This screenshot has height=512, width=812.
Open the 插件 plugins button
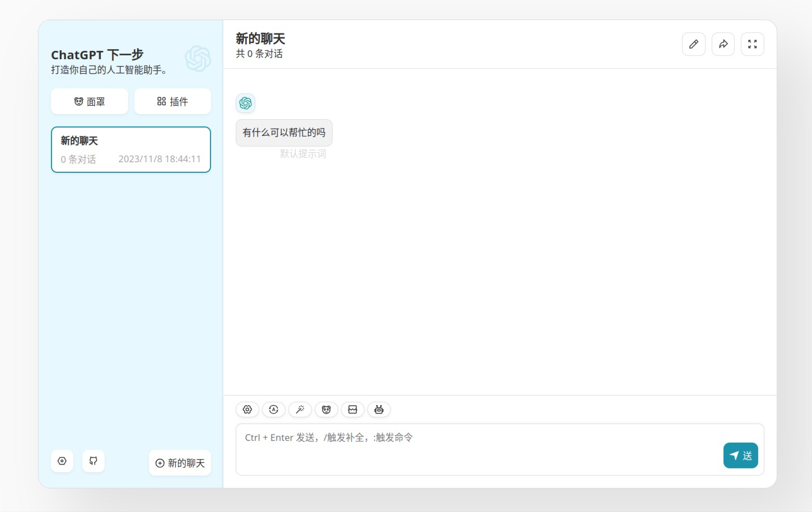tap(172, 101)
